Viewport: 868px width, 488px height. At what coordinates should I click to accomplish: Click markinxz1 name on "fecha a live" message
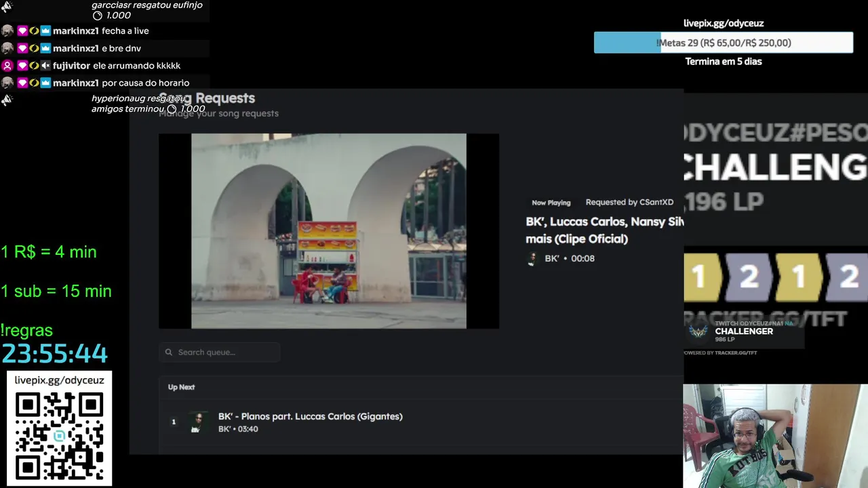click(x=76, y=30)
